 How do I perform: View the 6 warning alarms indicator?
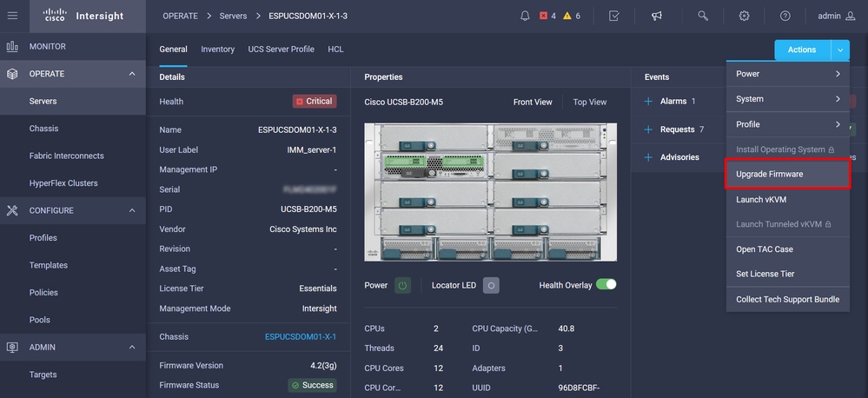[572, 16]
